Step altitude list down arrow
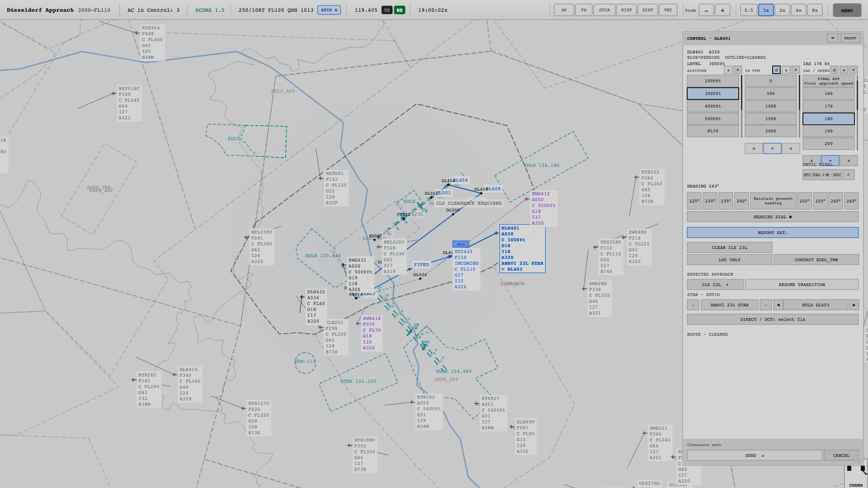 [738, 70]
